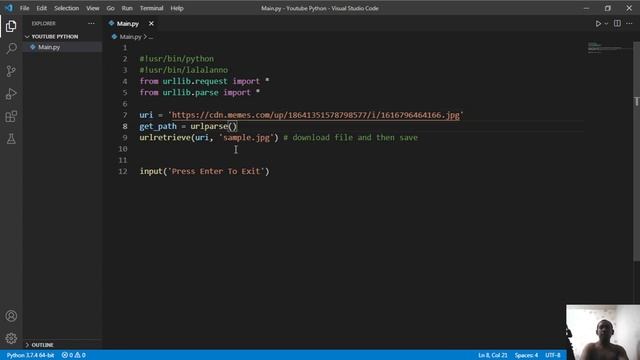Open the Selection menu

(67, 8)
